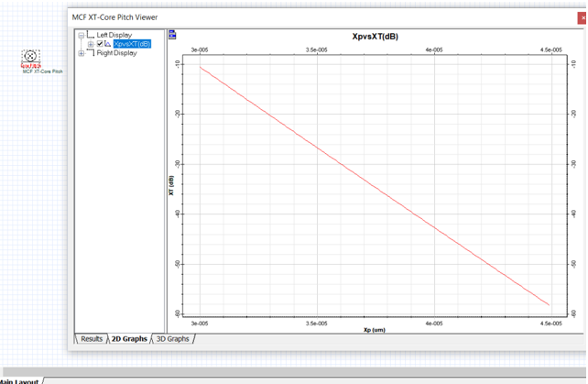Uncheck the XpvsXT(dB) graph checkbox
588x384 pixels.
[x=100, y=44]
